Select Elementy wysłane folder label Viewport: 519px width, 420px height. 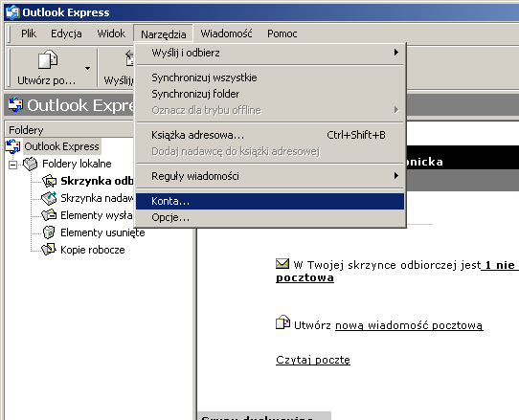(x=97, y=215)
